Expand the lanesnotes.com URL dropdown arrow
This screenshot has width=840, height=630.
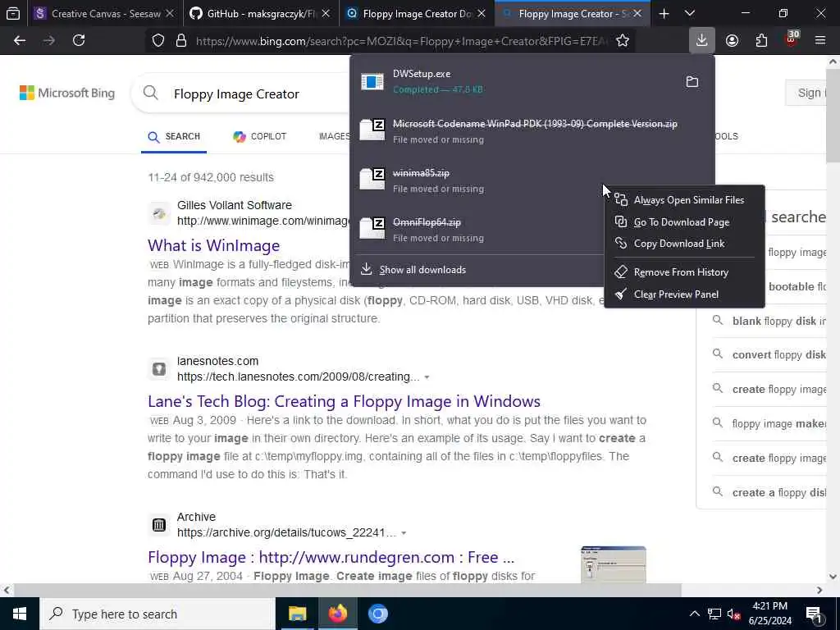[427, 377]
